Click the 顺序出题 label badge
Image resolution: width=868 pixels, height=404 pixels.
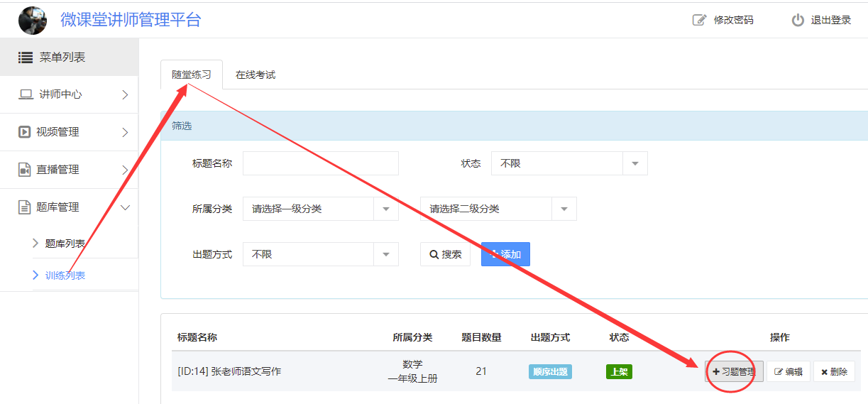pyautogui.click(x=550, y=371)
